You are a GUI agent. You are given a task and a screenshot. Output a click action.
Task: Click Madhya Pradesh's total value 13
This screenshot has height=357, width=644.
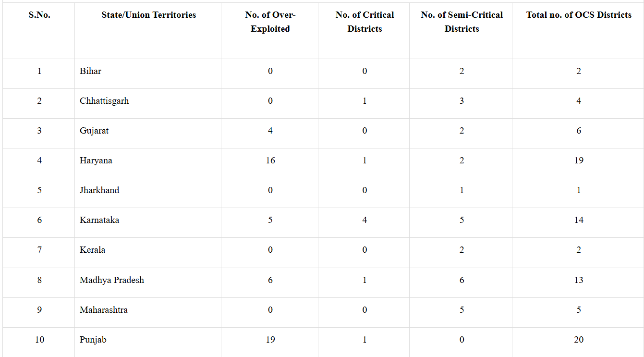[x=579, y=280]
